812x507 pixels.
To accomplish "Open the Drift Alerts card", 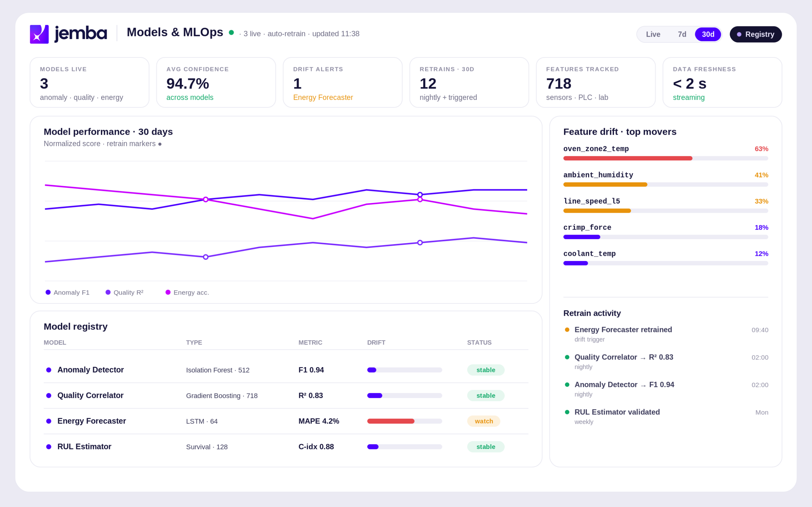I will 343,82.
